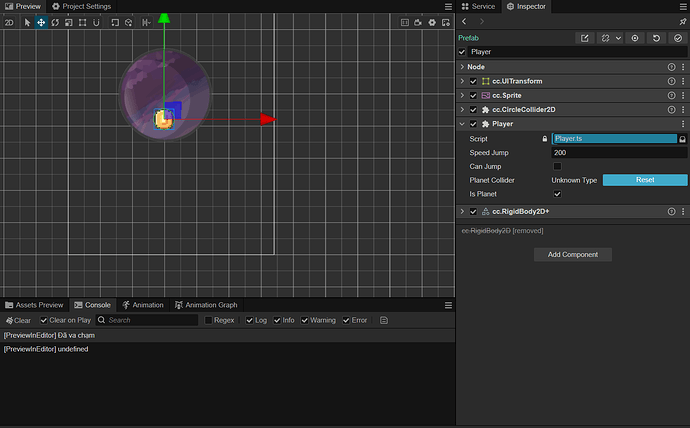Expand the Node section
This screenshot has width=690, height=428.
(x=462, y=67)
